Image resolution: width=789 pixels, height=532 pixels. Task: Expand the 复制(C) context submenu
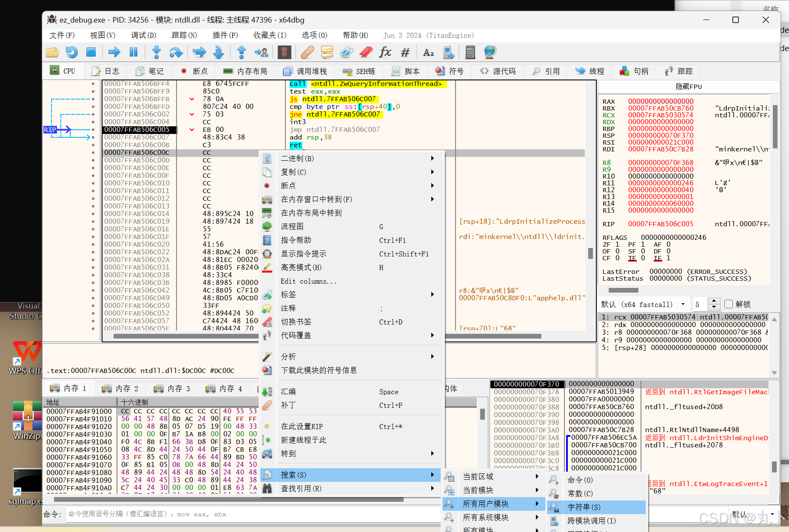click(352, 172)
